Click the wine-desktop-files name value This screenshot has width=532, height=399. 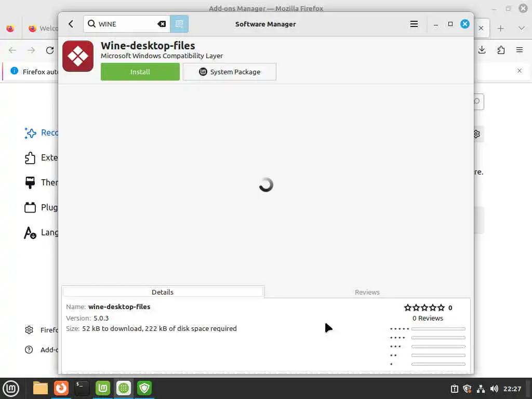click(x=119, y=307)
